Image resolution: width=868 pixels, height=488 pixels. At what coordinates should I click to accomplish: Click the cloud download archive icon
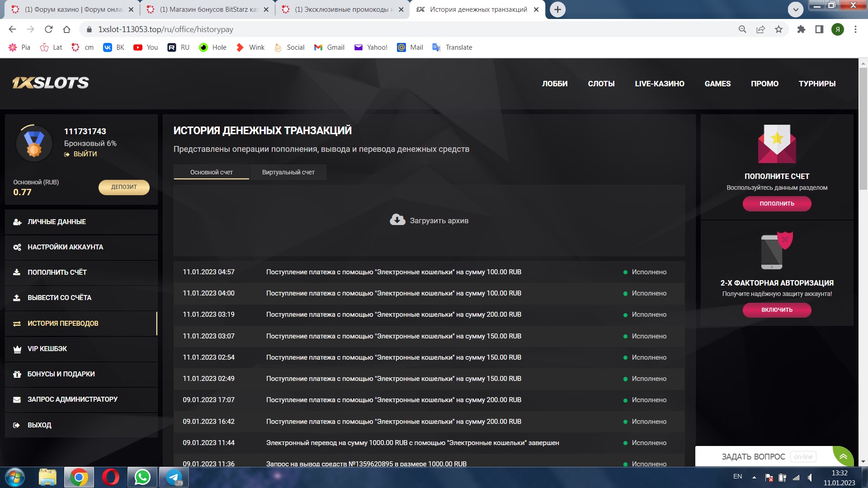point(397,220)
